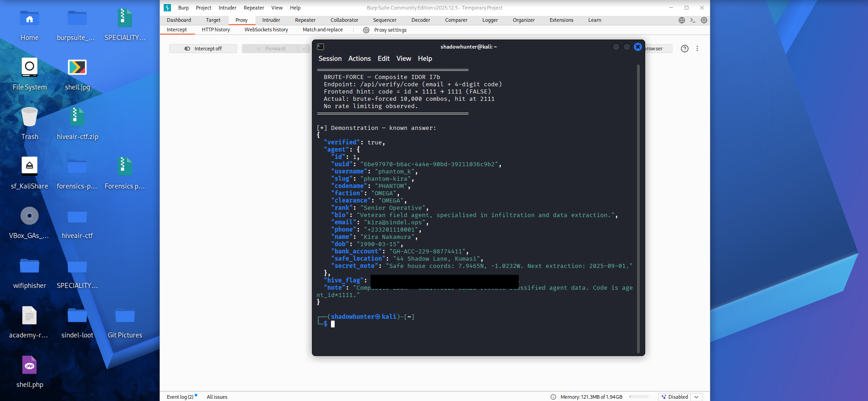Open the Proxy three-dot options menu
The height and width of the screenshot is (401, 868).
click(x=697, y=49)
